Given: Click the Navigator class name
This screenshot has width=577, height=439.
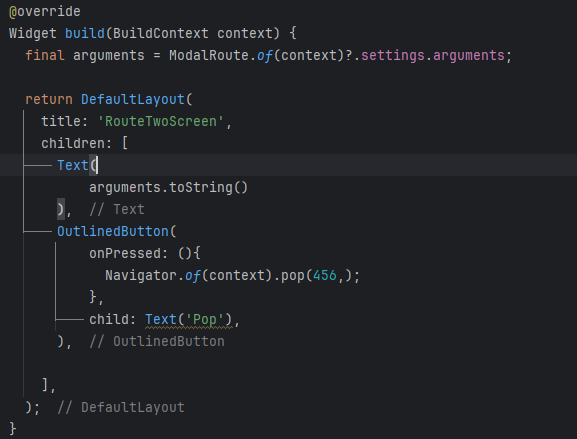Looking at the screenshot, I should pyautogui.click(x=141, y=276).
